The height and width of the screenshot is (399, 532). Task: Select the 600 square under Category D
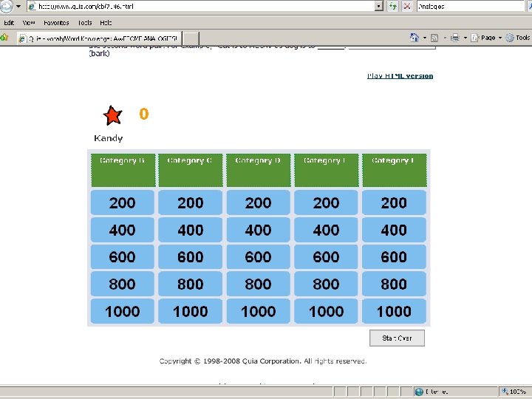[258, 256]
